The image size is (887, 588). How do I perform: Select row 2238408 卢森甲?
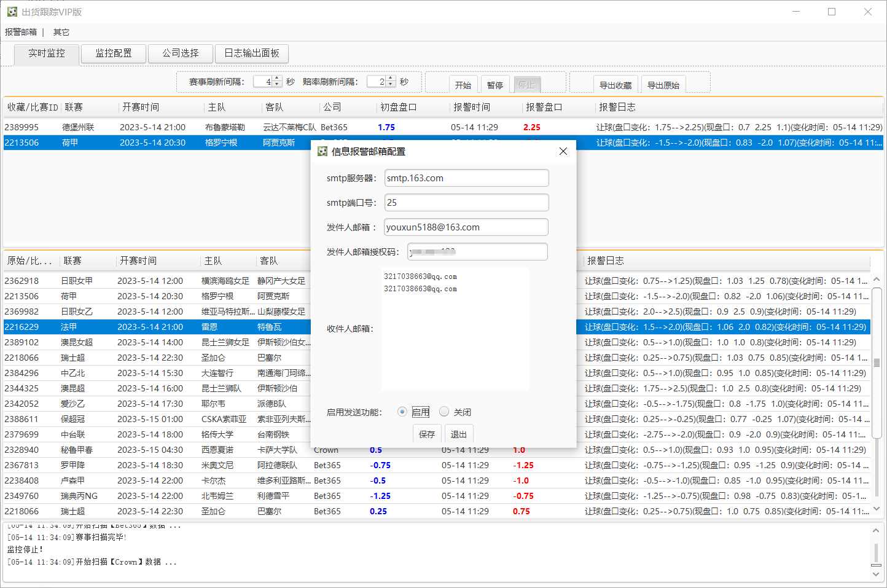coord(437,480)
